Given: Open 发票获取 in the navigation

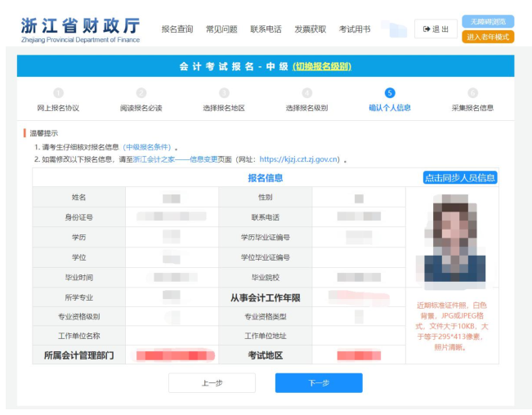Looking at the screenshot, I should (310, 29).
